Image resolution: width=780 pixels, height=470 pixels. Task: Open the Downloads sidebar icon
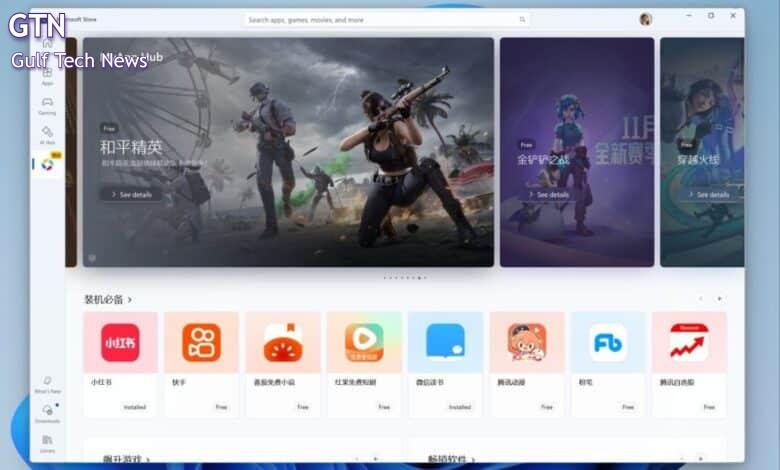47,412
